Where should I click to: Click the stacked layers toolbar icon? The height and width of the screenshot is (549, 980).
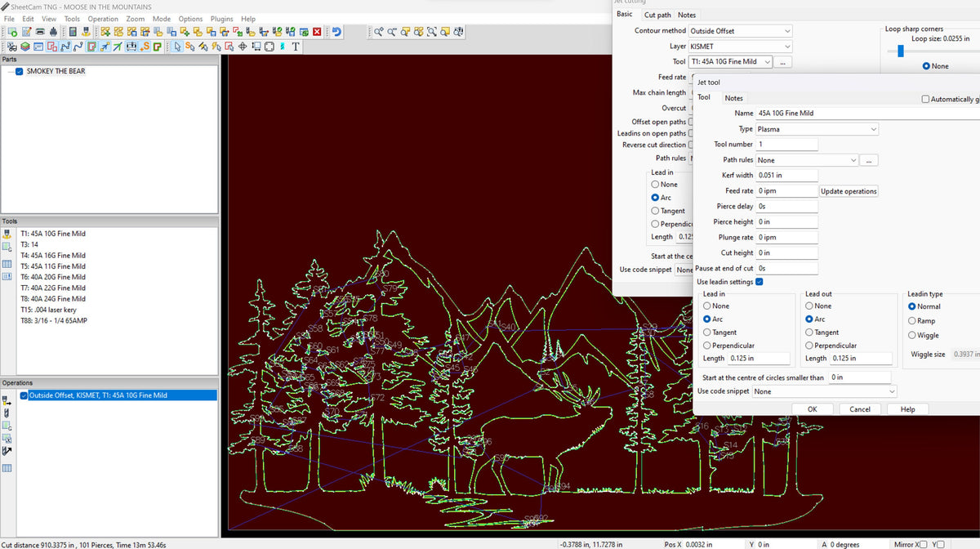click(25, 46)
